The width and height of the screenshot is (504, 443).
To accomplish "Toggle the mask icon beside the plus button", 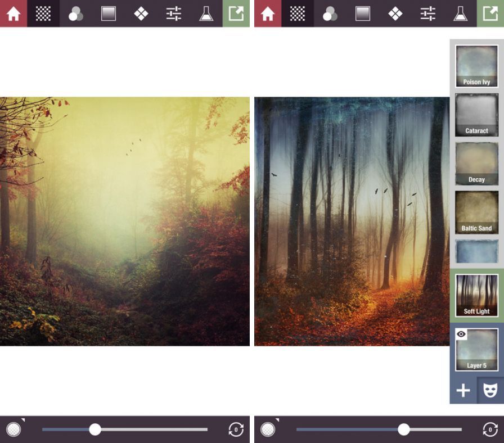I will tap(490, 391).
